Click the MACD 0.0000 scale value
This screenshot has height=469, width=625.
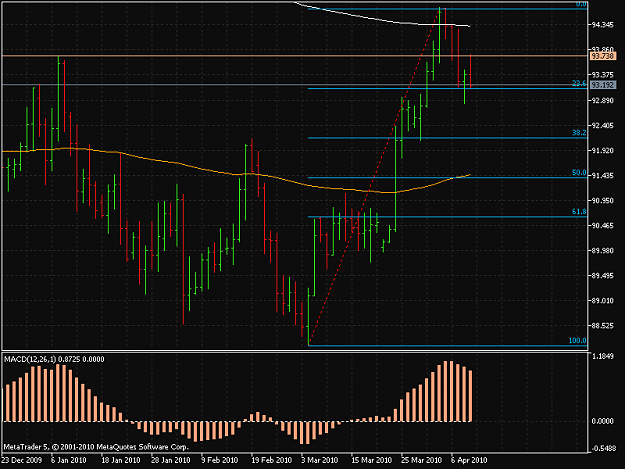click(603, 421)
